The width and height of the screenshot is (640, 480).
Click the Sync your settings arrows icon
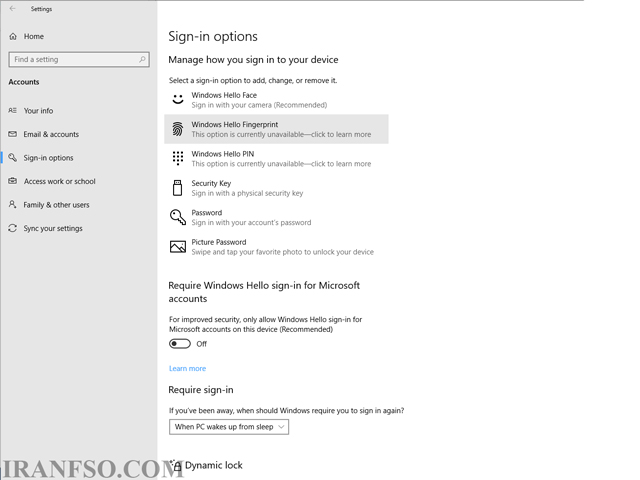click(13, 228)
